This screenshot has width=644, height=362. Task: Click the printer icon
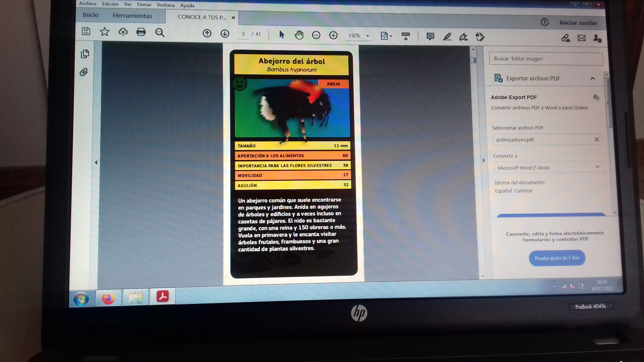[x=141, y=32]
